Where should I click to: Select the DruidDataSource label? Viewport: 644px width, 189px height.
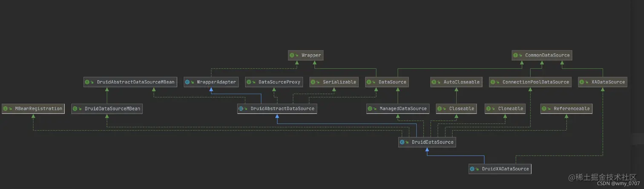432,142
